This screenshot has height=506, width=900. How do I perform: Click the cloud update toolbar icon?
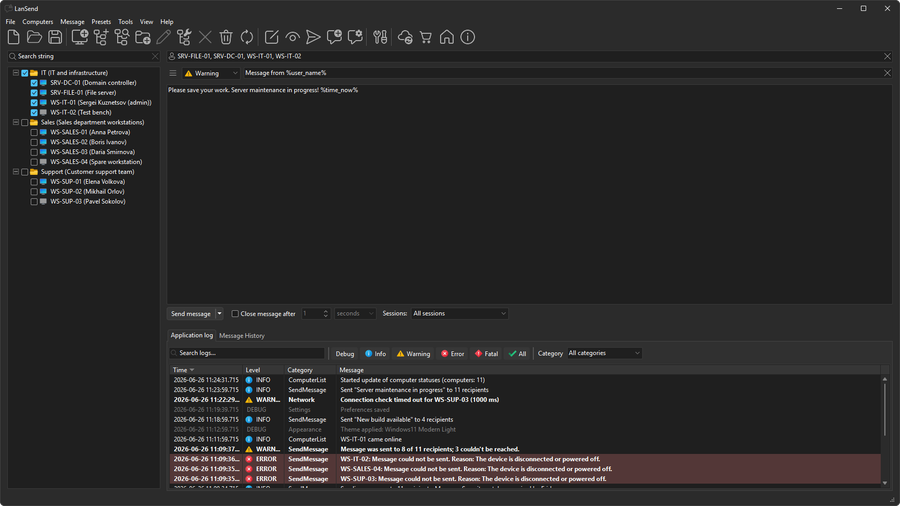click(405, 37)
